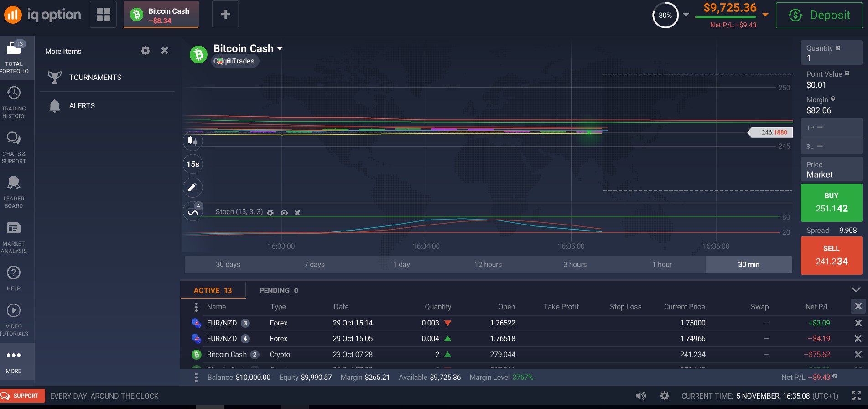This screenshot has height=409, width=868.
Task: Click BUY at 251.142
Action: click(x=832, y=203)
